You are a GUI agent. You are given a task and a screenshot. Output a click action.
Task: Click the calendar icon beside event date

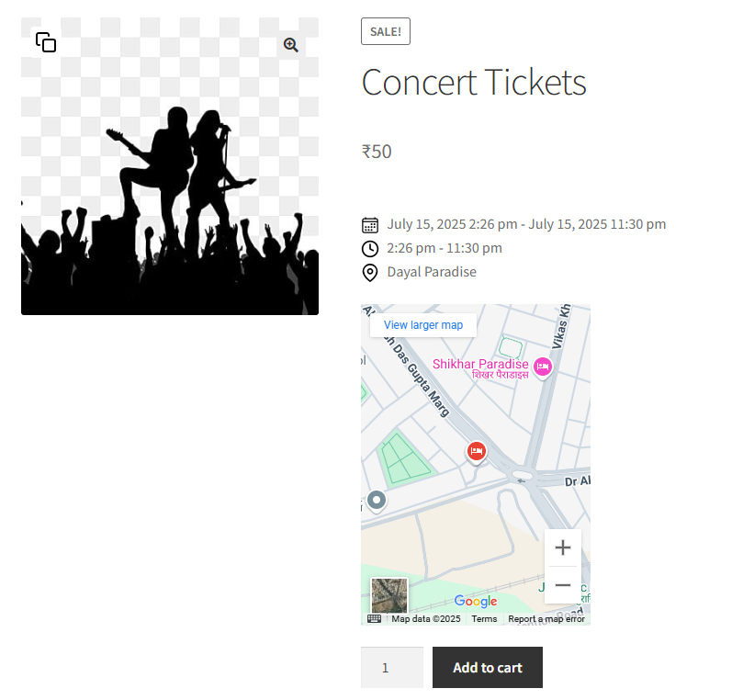tap(370, 225)
